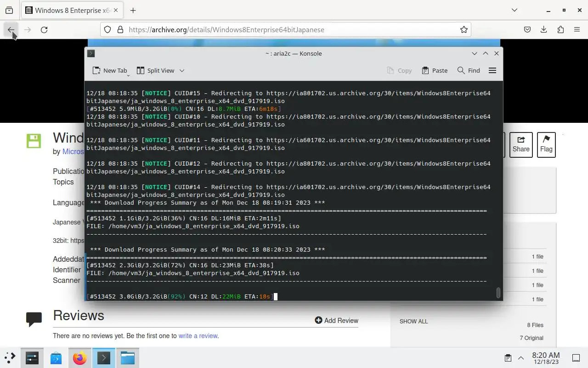Click Konsole window terminal icon
Screen dimensions: 588x368
91,53
